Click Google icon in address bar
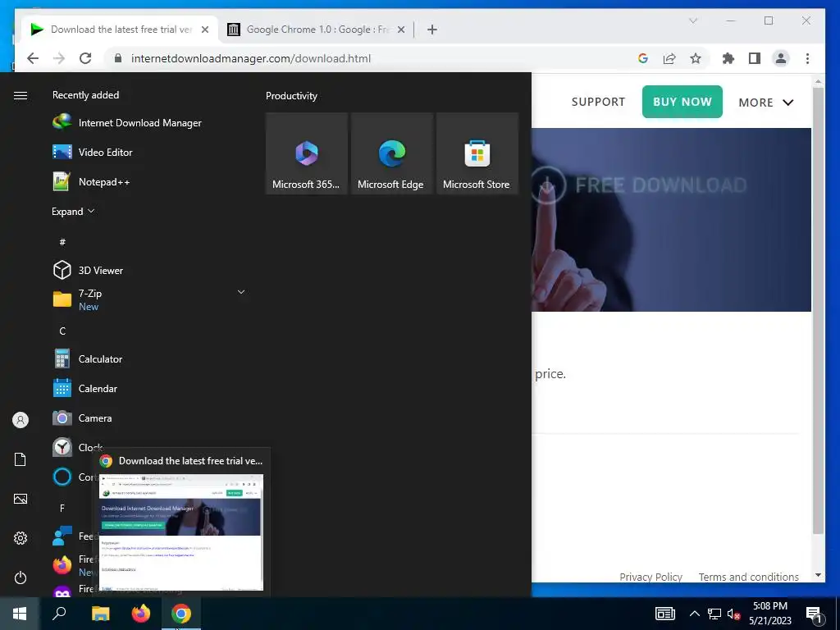Image resolution: width=840 pixels, height=630 pixels. [643, 58]
